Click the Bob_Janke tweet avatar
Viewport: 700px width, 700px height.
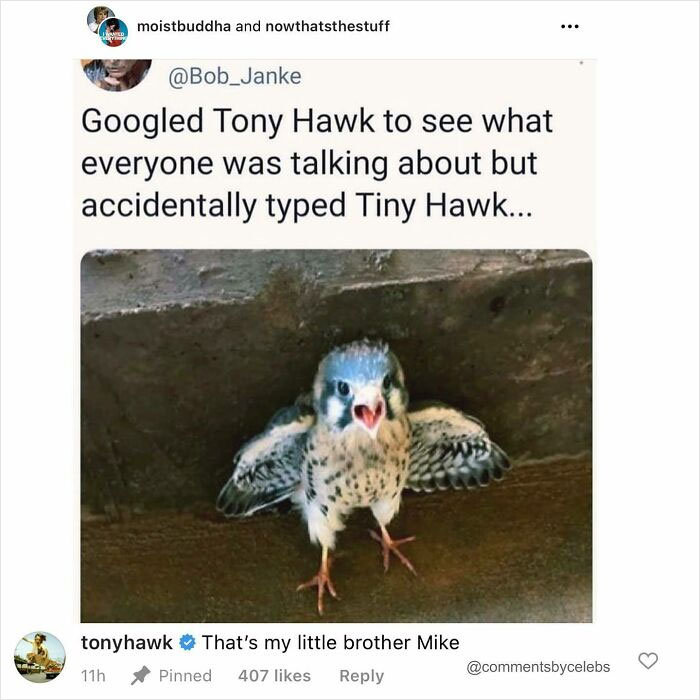click(x=117, y=74)
